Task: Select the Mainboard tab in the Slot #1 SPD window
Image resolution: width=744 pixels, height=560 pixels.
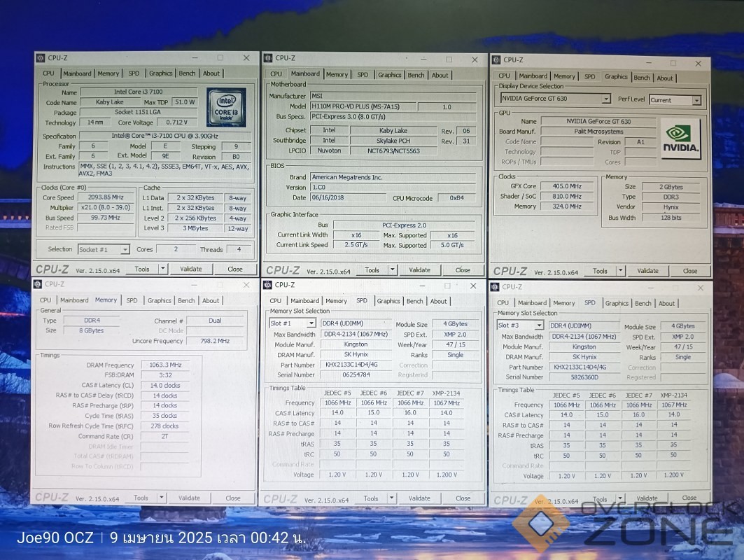Action: click(x=304, y=301)
